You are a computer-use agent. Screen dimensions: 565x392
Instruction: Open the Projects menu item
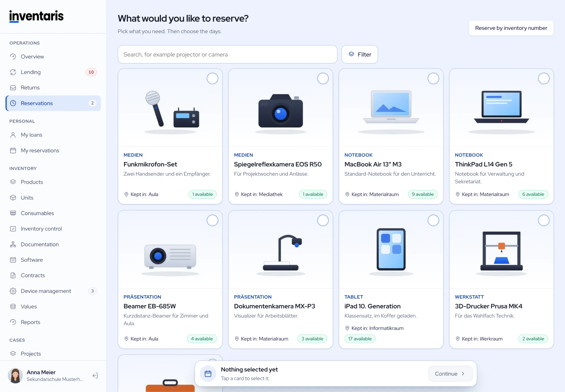53,353
